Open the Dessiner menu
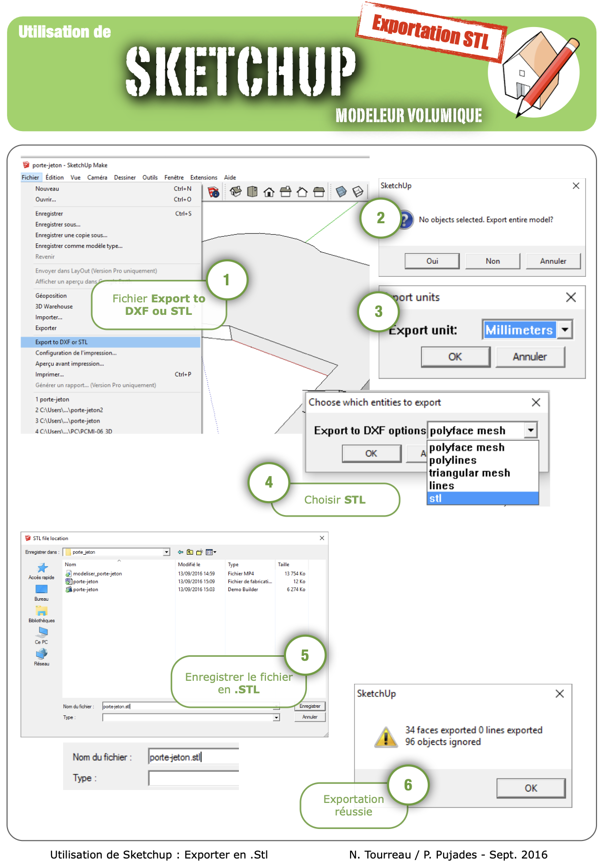The width and height of the screenshot is (607, 868). tap(125, 178)
